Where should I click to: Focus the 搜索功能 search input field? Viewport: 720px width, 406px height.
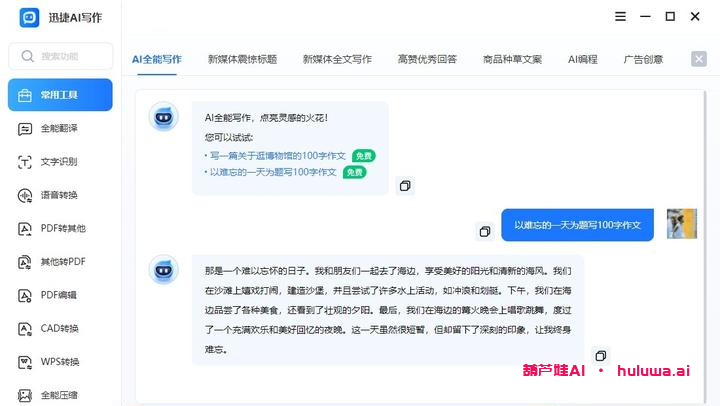click(x=61, y=56)
